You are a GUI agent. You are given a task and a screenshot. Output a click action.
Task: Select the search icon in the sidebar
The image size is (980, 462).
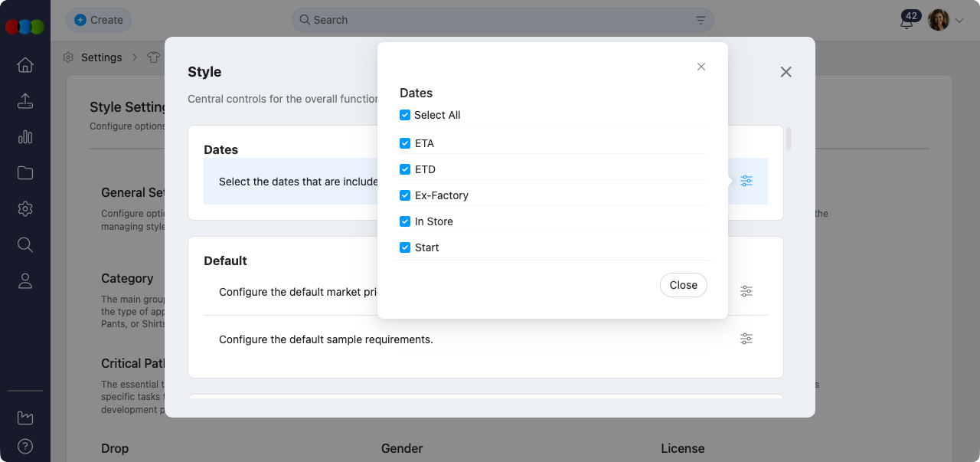(24, 244)
